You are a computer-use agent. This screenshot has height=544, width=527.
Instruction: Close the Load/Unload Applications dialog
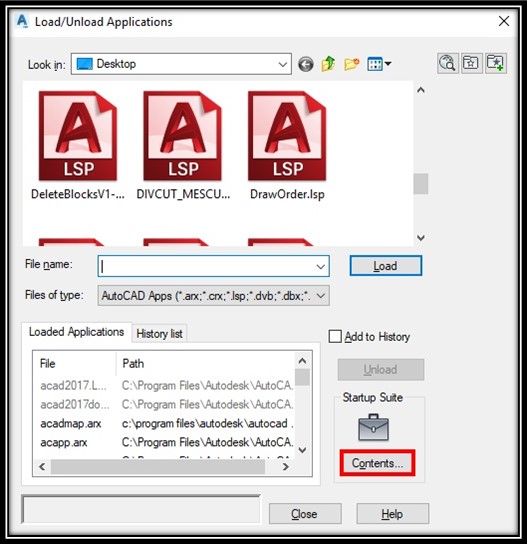click(504, 22)
